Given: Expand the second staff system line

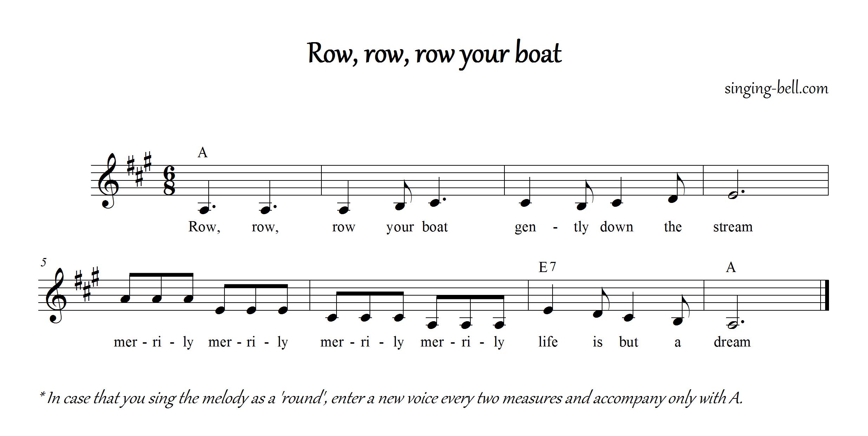Looking at the screenshot, I should pyautogui.click(x=434, y=284).
